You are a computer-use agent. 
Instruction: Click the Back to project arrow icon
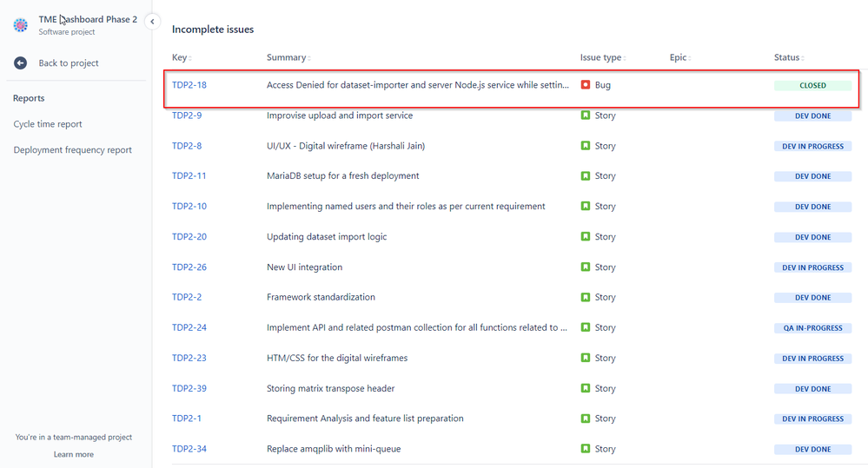[x=21, y=63]
